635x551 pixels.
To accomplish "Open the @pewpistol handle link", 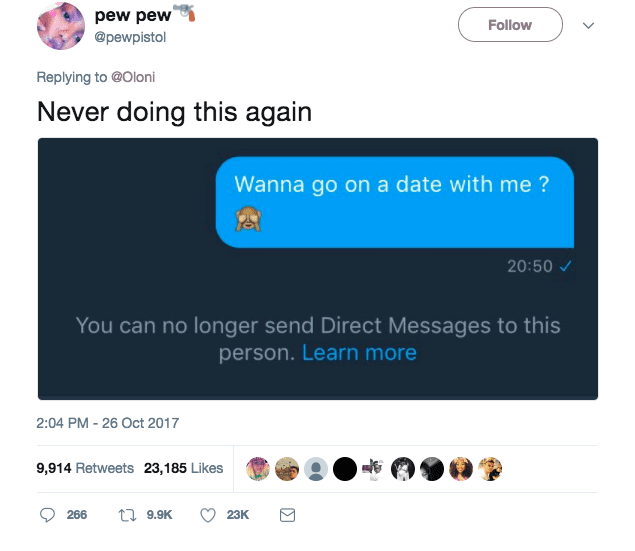I will 130,37.
